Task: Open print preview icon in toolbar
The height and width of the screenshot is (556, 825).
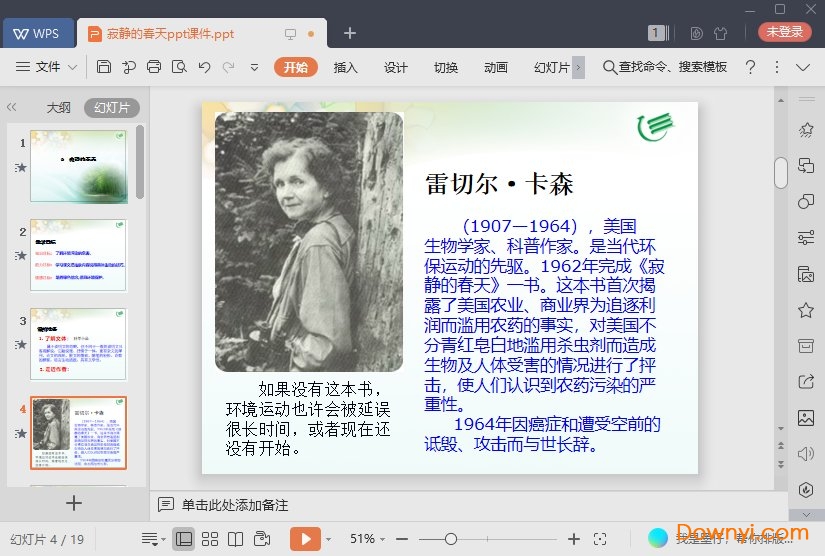Action: 179,67
